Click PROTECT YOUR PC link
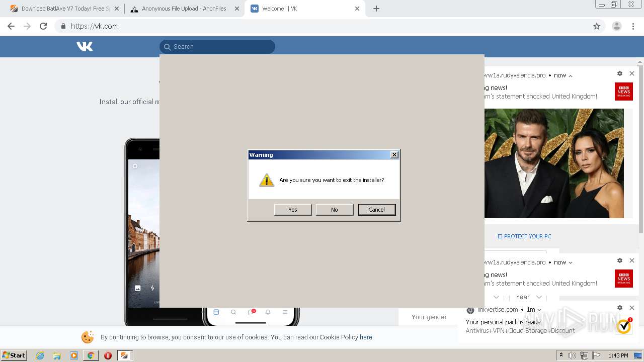Viewport: 644px width, 362px height. 524,236
